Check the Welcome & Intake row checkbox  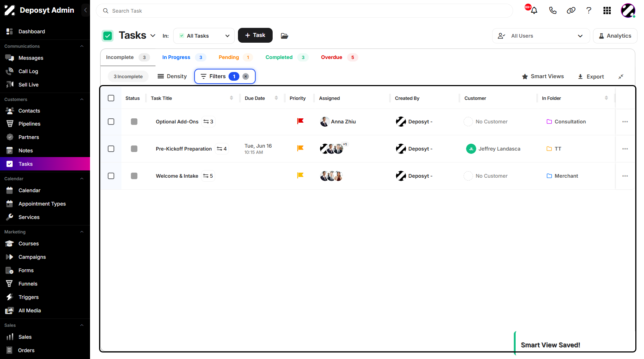111,176
